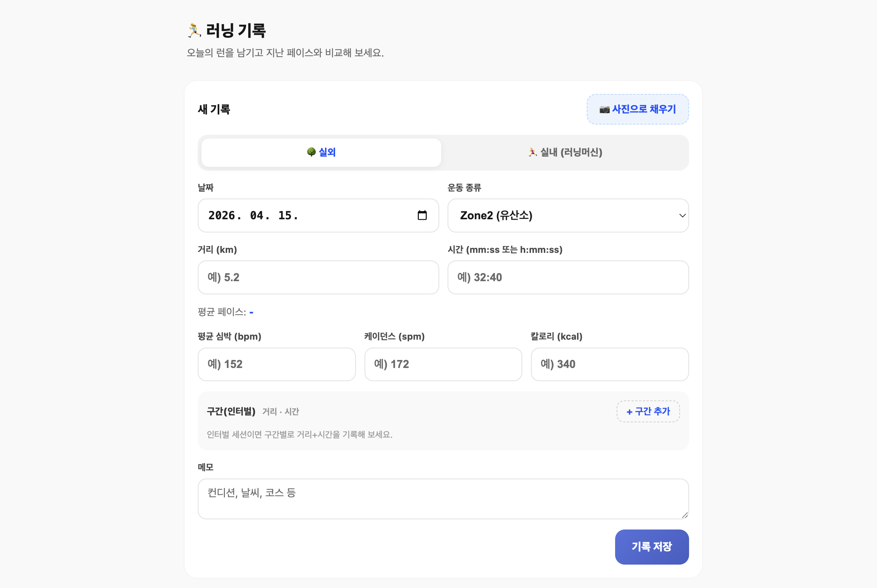
Task: Click the 인터벌 세션이면 hint text
Action: pos(300,434)
